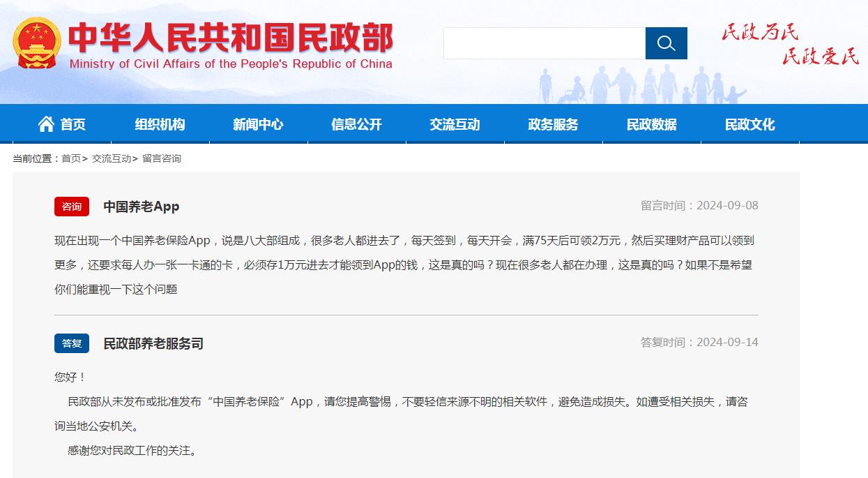Click the national emblem logo
The width and height of the screenshot is (868, 478).
pyautogui.click(x=37, y=43)
